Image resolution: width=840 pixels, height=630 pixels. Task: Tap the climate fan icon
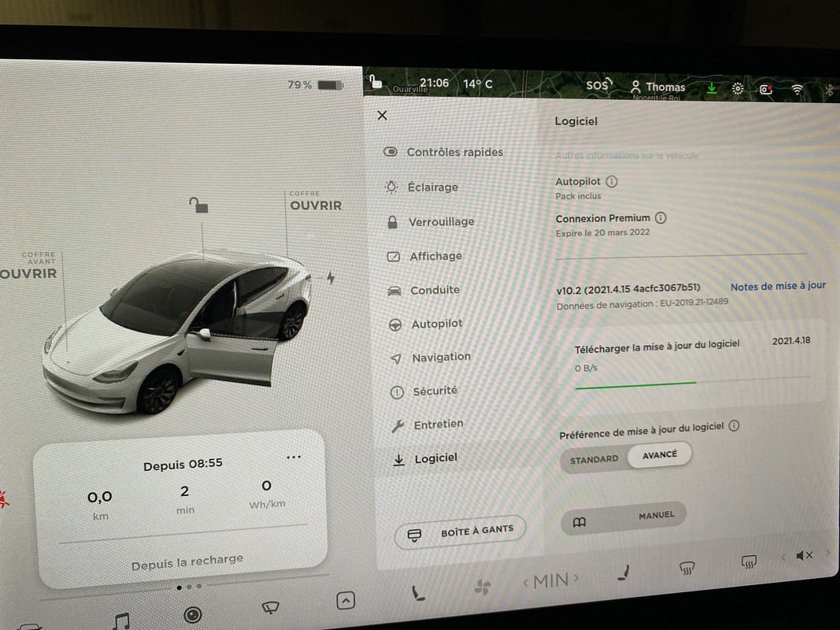pyautogui.click(x=483, y=587)
